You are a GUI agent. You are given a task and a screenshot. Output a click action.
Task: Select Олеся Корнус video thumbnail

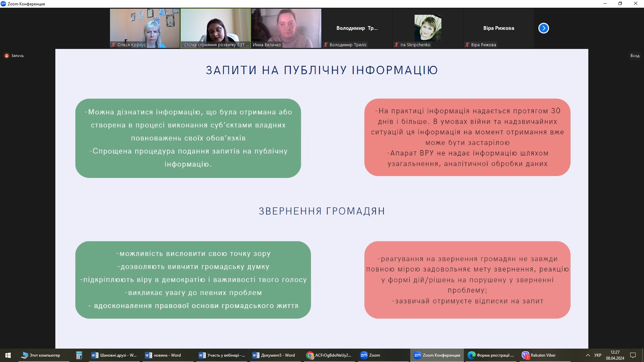(x=145, y=28)
